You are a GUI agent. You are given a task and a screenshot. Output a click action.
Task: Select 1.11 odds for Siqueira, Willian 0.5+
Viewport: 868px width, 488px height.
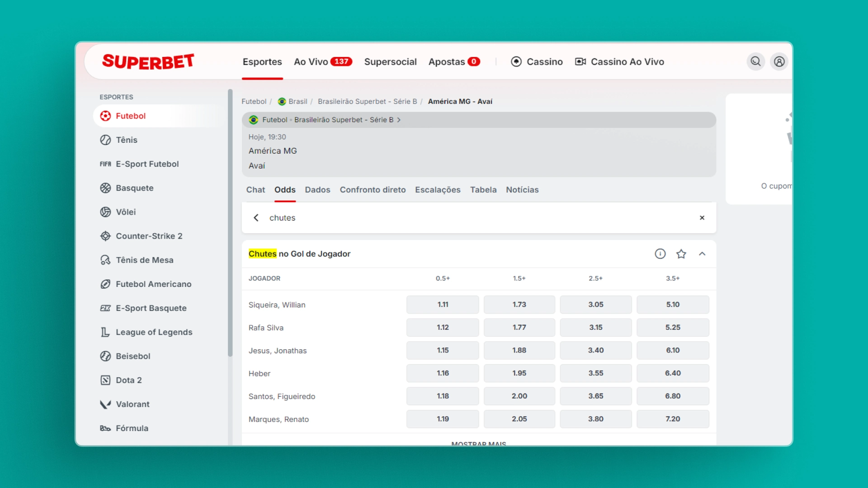point(443,305)
